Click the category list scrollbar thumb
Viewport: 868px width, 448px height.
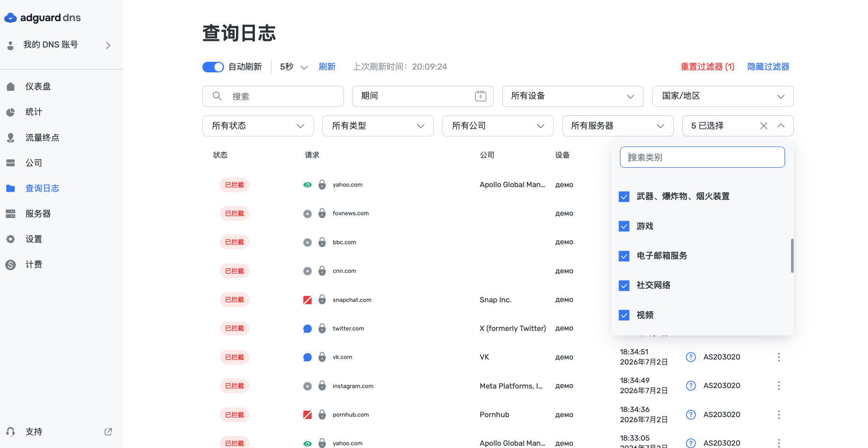click(x=792, y=256)
